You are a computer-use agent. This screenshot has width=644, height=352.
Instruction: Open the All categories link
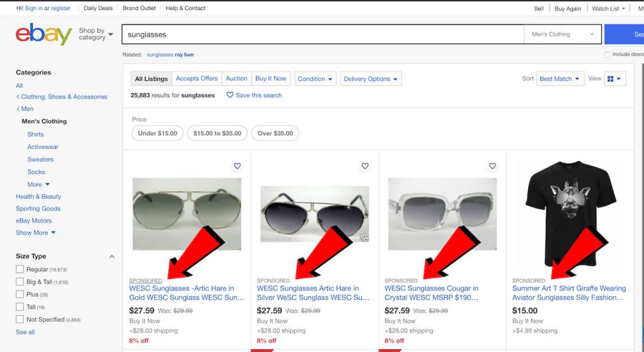click(x=19, y=85)
